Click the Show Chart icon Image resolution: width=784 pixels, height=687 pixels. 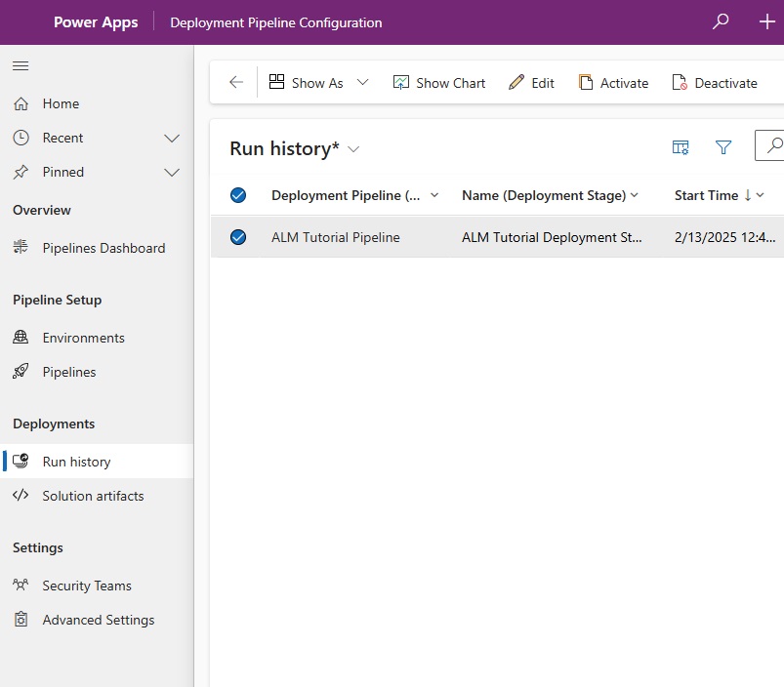400,82
